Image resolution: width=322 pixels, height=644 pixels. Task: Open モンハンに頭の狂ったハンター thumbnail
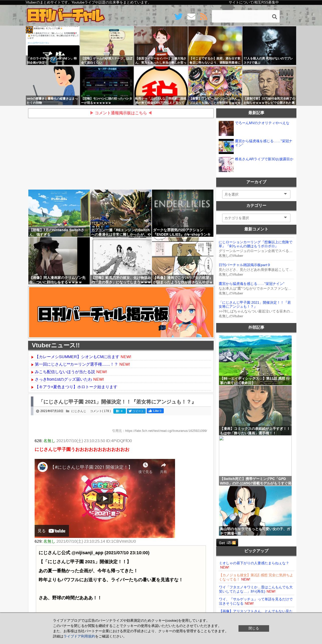click(107, 86)
